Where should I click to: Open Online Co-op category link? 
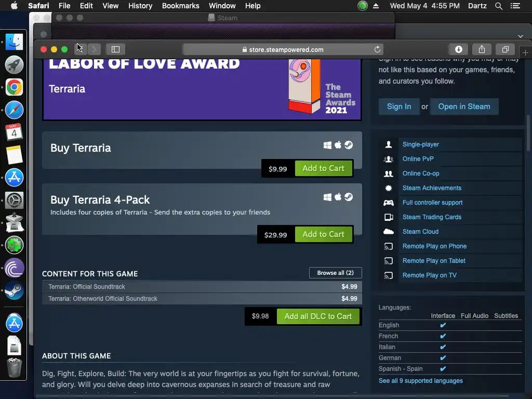pyautogui.click(x=421, y=174)
